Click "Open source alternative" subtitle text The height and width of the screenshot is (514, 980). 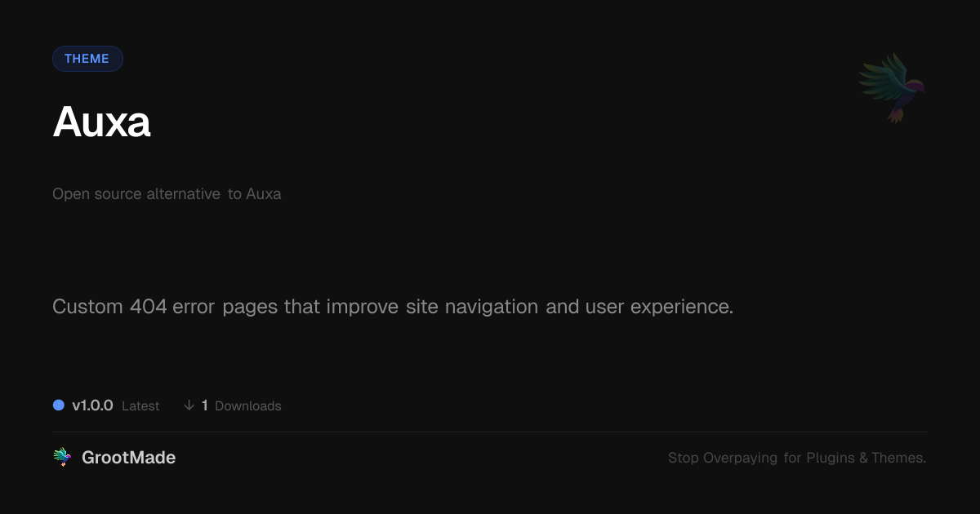[136, 194]
